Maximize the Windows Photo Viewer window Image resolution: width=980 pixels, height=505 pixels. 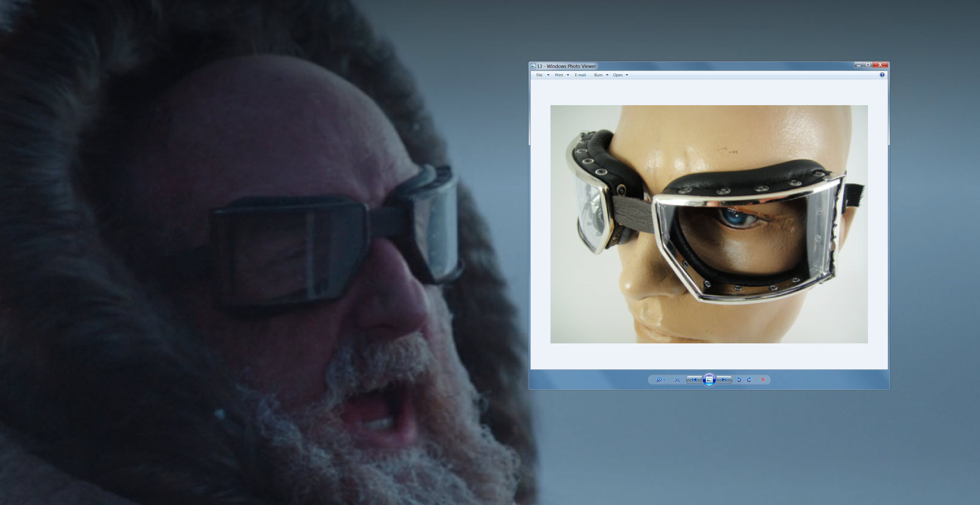(x=868, y=65)
